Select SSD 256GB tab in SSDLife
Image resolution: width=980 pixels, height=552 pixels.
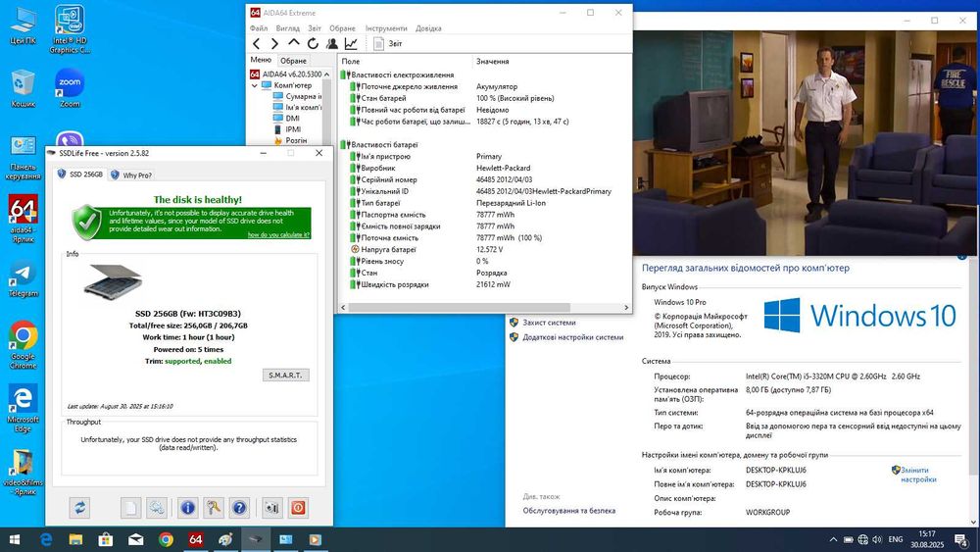click(80, 175)
